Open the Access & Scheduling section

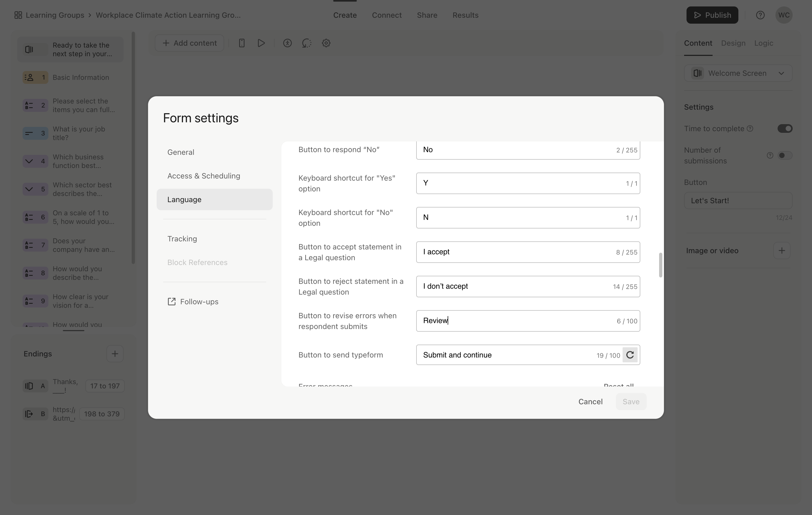[x=204, y=176]
